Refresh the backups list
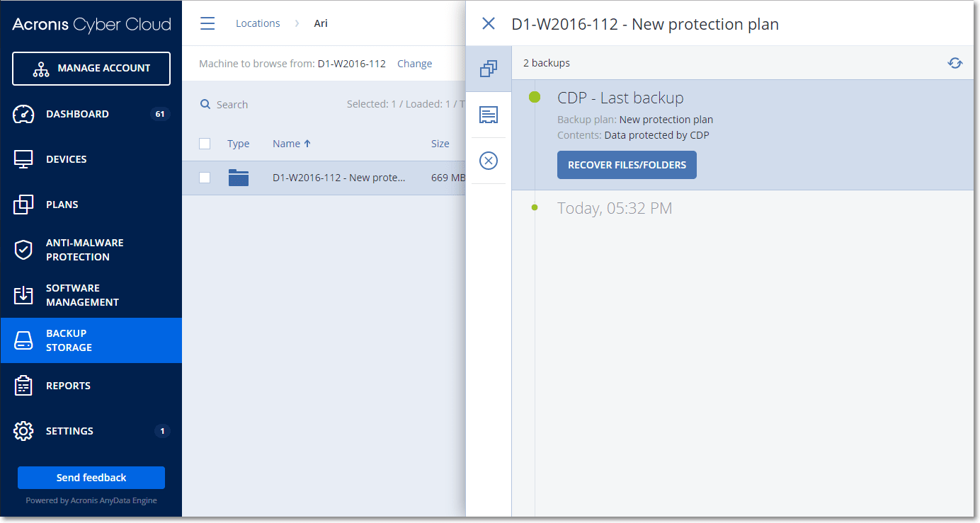This screenshot has height=523, width=980. (955, 63)
